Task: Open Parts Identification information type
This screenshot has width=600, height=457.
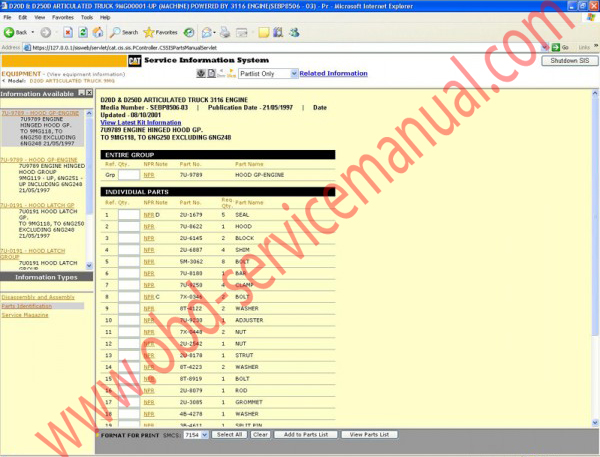Action: pyautogui.click(x=26, y=306)
